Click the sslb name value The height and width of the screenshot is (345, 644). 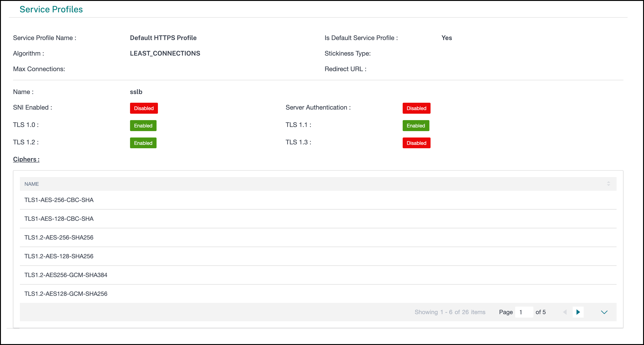pyautogui.click(x=136, y=92)
